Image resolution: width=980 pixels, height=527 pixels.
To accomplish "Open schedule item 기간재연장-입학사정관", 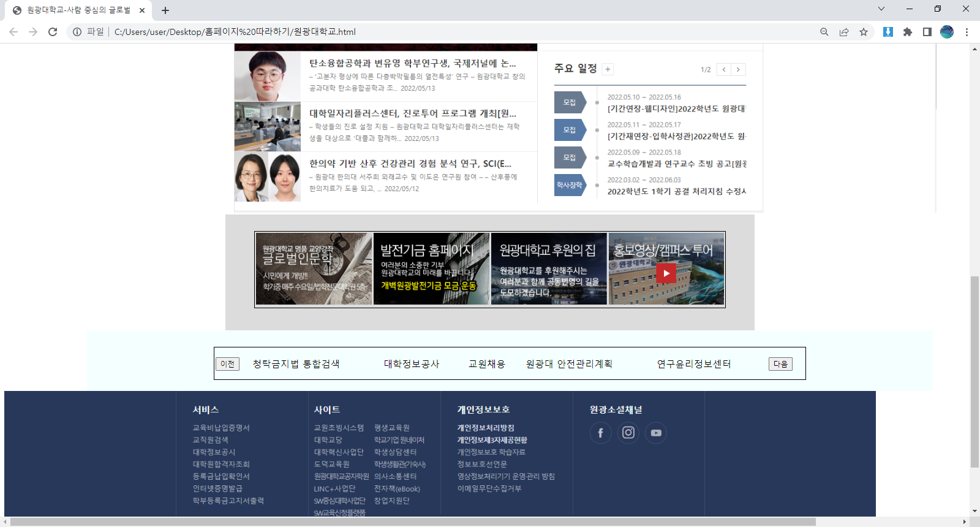I will pos(676,136).
